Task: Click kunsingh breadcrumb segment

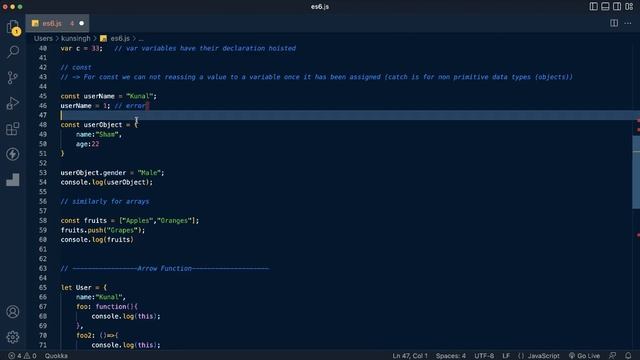Action: pyautogui.click(x=76, y=38)
